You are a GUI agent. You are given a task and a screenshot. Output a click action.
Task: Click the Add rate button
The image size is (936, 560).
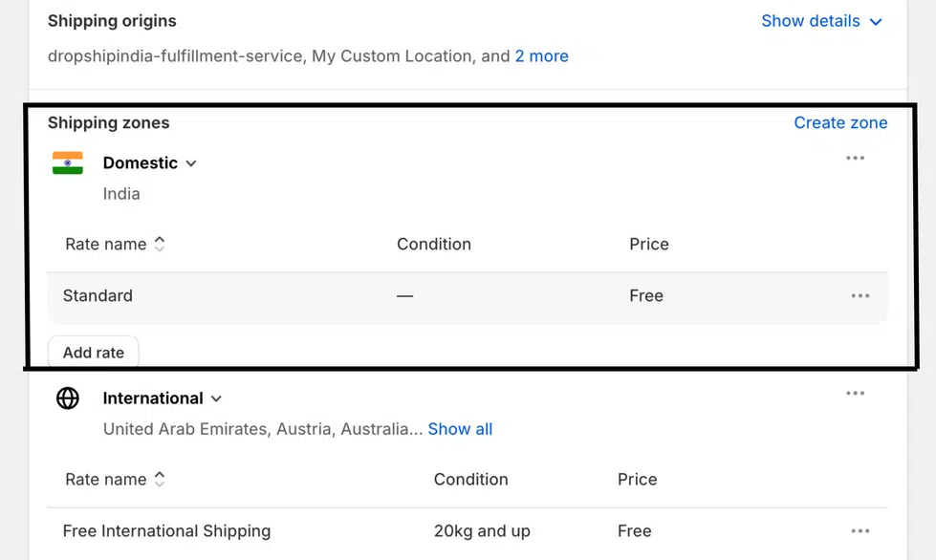[x=93, y=352]
